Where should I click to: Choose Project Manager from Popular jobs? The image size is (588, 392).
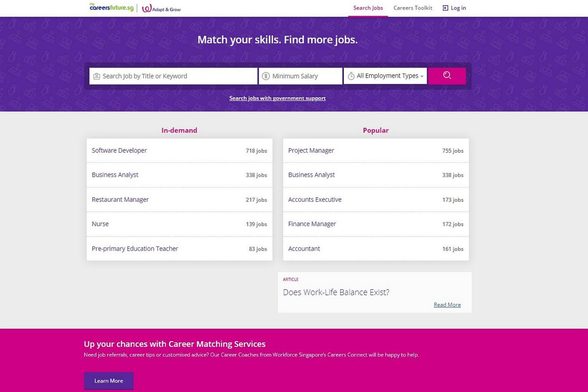point(311,150)
